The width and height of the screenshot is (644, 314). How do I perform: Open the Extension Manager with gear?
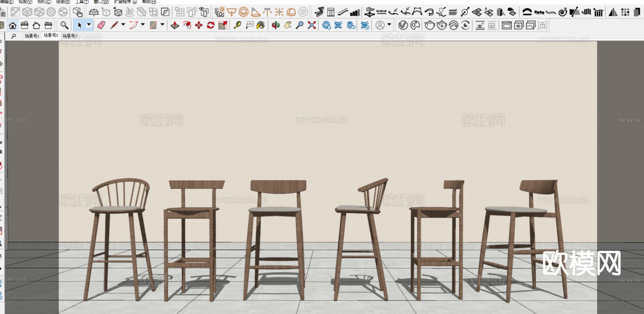coord(365,25)
